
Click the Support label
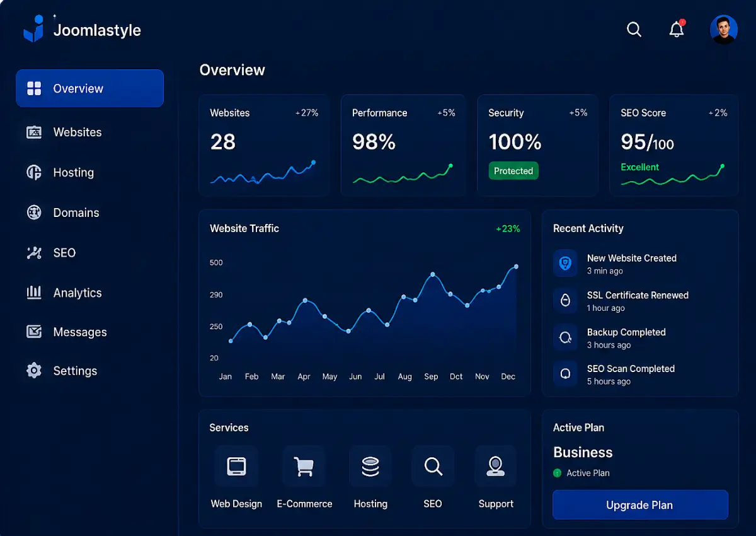[x=496, y=504]
